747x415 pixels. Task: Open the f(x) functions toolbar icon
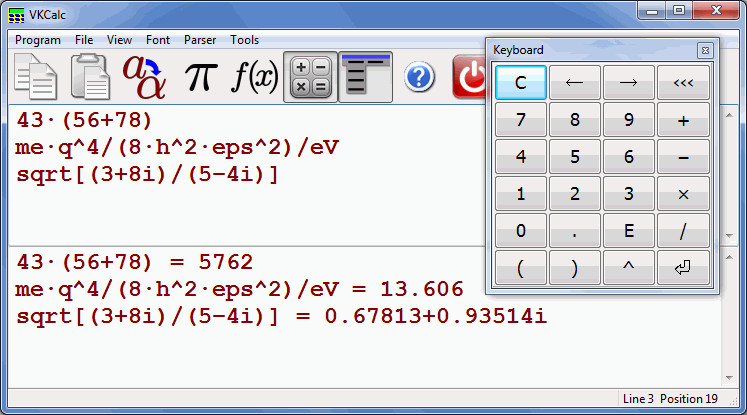click(x=255, y=77)
